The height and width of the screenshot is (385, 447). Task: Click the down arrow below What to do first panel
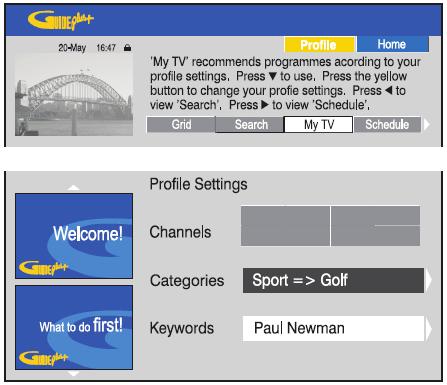click(x=73, y=373)
